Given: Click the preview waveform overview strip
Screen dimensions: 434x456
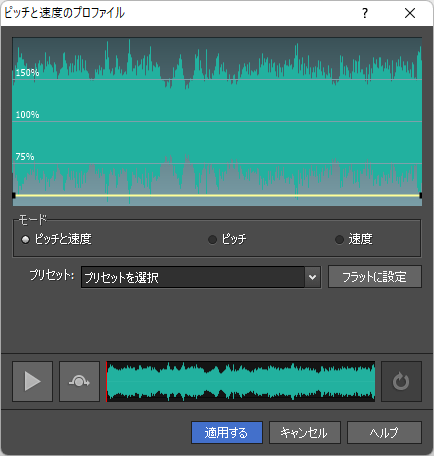Looking at the screenshot, I should pyautogui.click(x=241, y=381).
